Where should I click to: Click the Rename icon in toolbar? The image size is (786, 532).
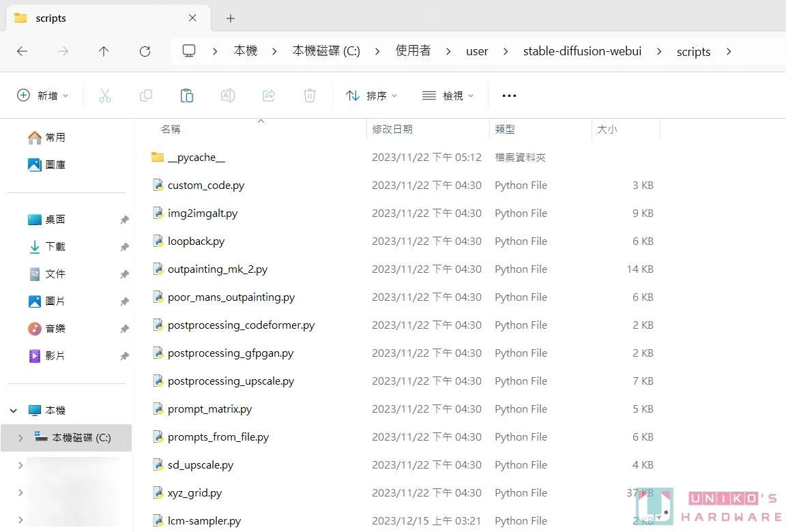[x=227, y=95]
